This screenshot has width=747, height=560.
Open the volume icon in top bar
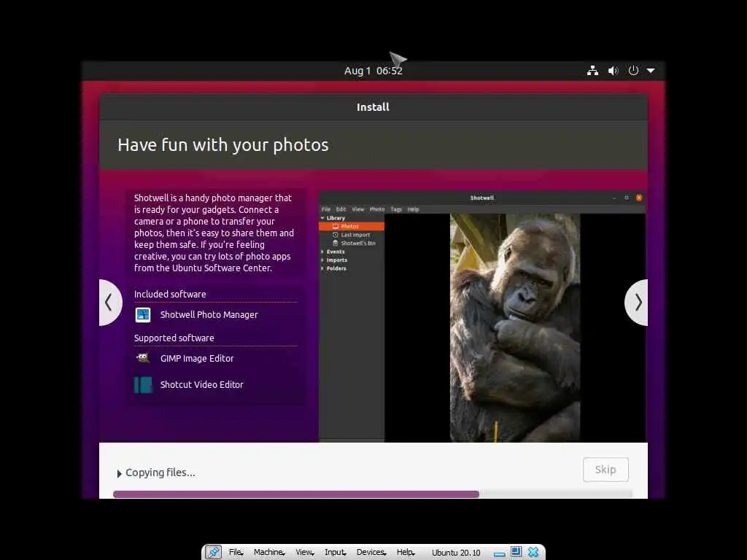coord(613,71)
